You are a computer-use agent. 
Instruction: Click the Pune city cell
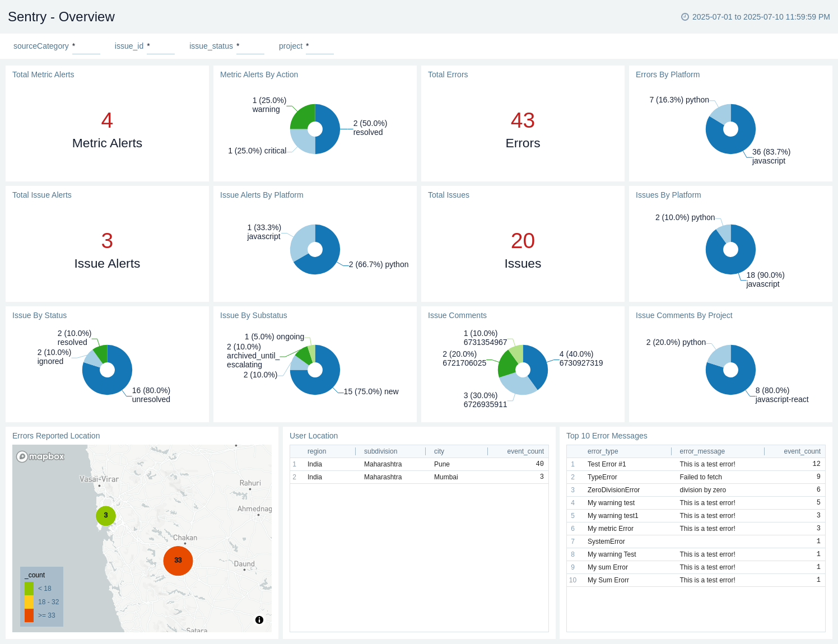pyautogui.click(x=442, y=464)
